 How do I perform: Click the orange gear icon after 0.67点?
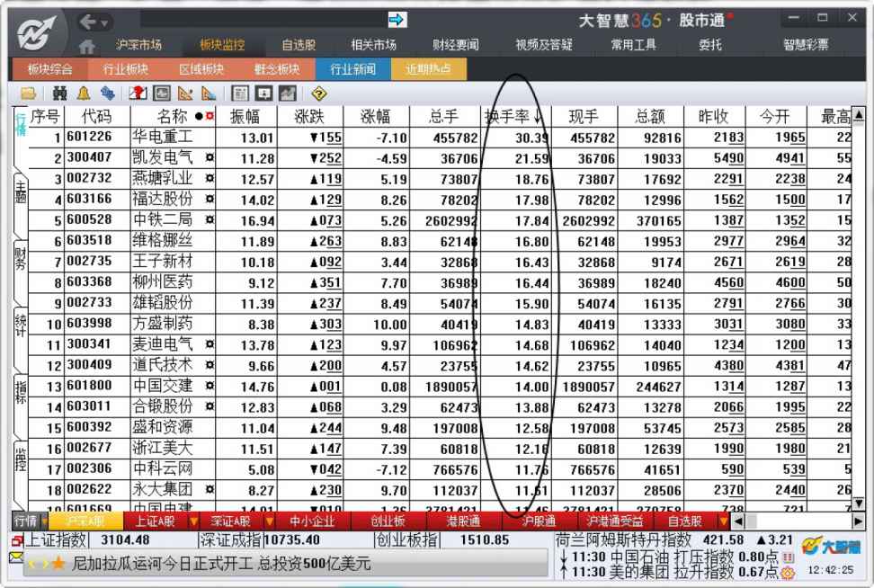pyautogui.click(x=789, y=573)
